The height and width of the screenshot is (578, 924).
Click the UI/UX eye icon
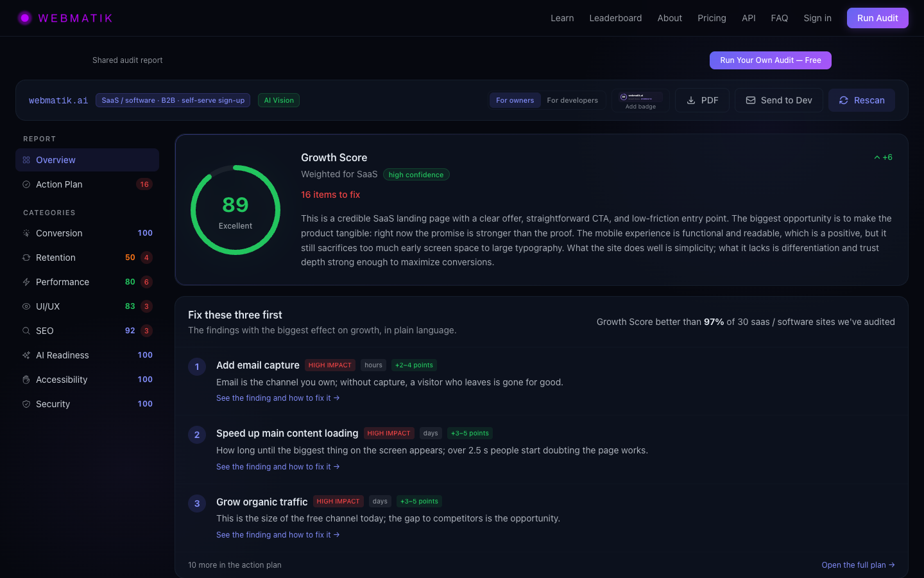26,306
